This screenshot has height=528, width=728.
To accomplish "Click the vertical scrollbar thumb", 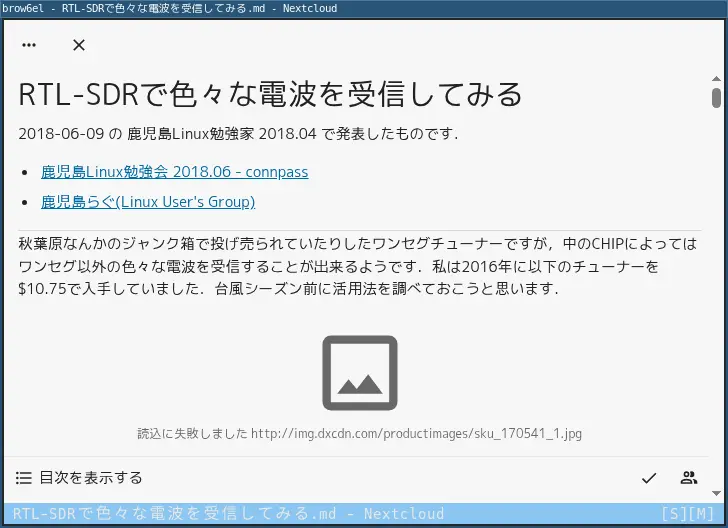I will point(716,98).
